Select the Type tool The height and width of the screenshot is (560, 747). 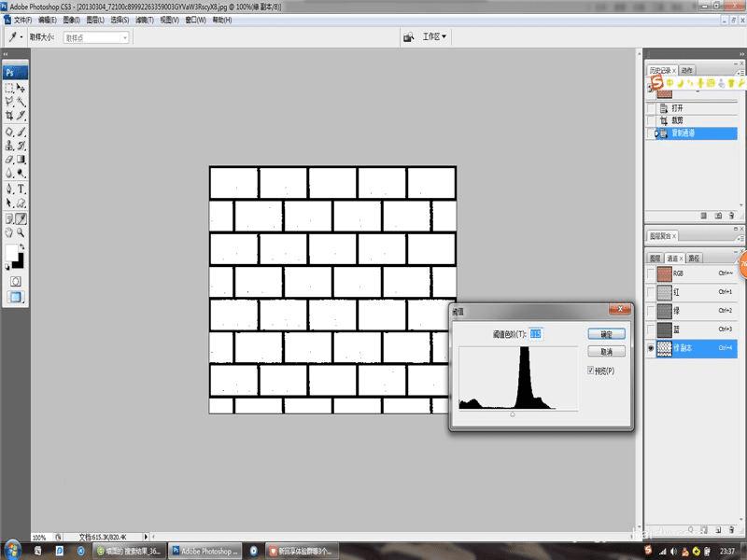(21, 189)
